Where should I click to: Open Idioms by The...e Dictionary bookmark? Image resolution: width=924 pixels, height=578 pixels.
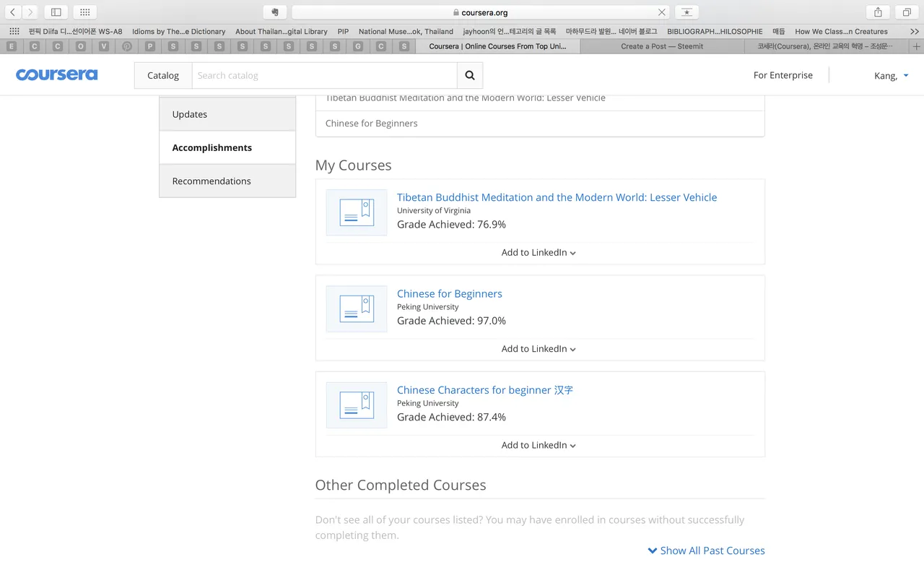pyautogui.click(x=179, y=31)
